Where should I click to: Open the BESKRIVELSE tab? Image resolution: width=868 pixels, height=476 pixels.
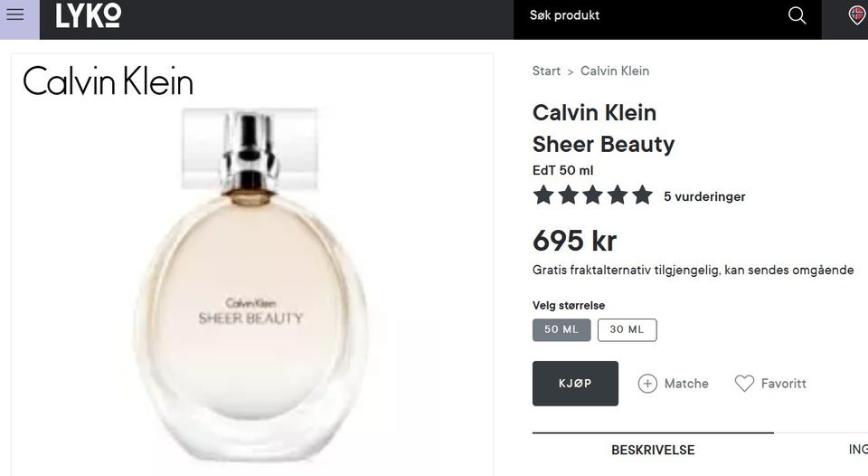tap(653, 450)
